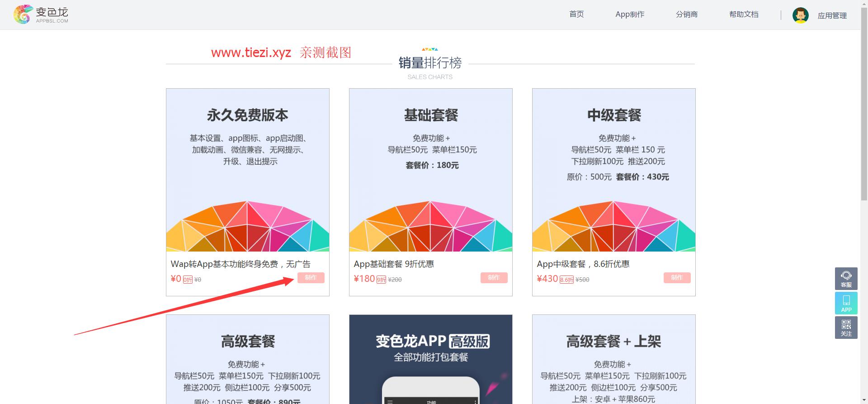
Task: Click the 销量排行榜 section heading
Action: point(430,63)
